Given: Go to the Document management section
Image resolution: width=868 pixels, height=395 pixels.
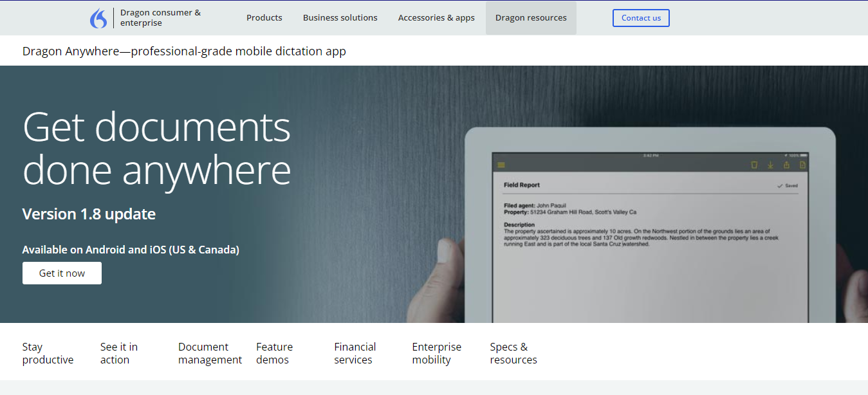Looking at the screenshot, I should tap(210, 353).
